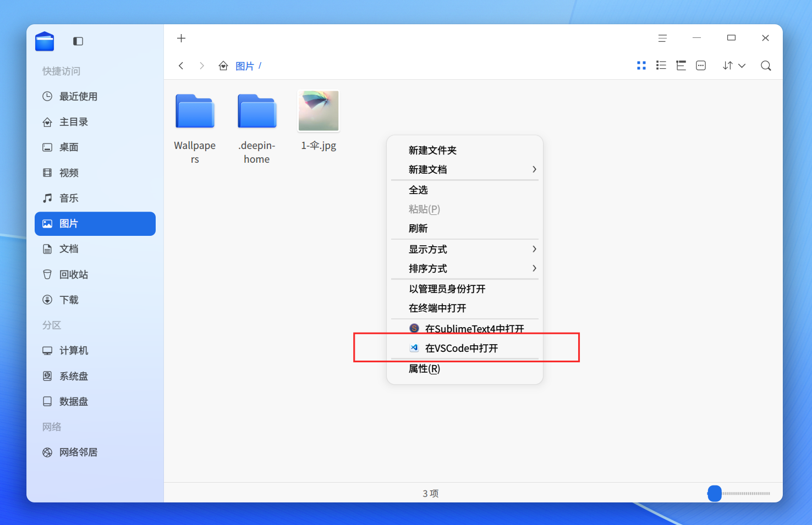This screenshot has height=525, width=812.
Task: Open 属性(R) from context menu
Action: click(x=465, y=369)
